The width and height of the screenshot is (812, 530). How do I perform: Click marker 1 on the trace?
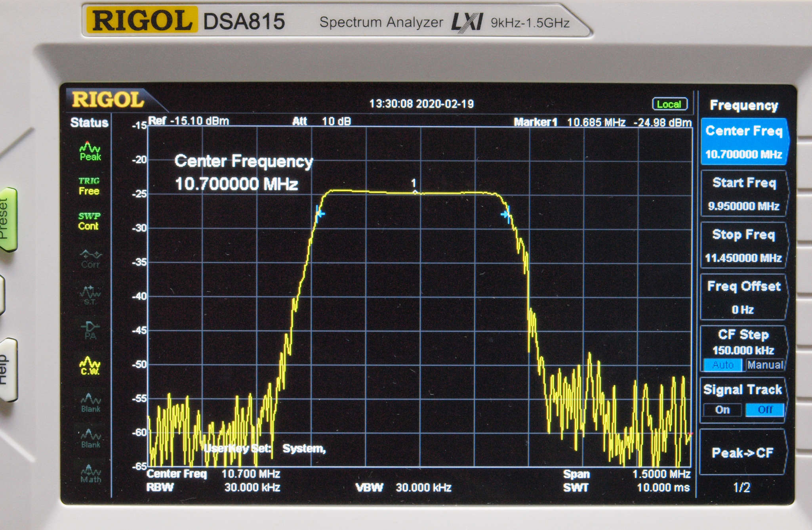click(x=415, y=192)
